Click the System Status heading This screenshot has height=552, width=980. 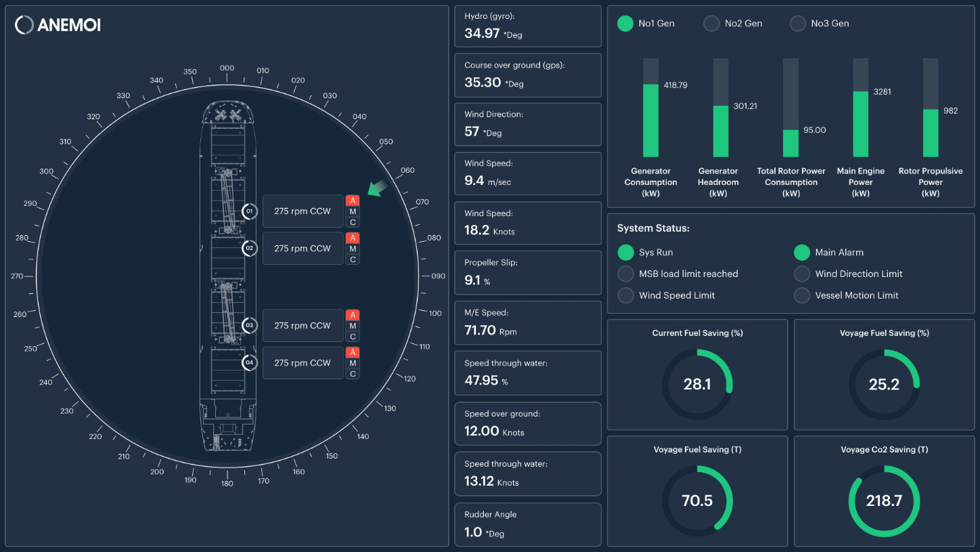pos(653,229)
